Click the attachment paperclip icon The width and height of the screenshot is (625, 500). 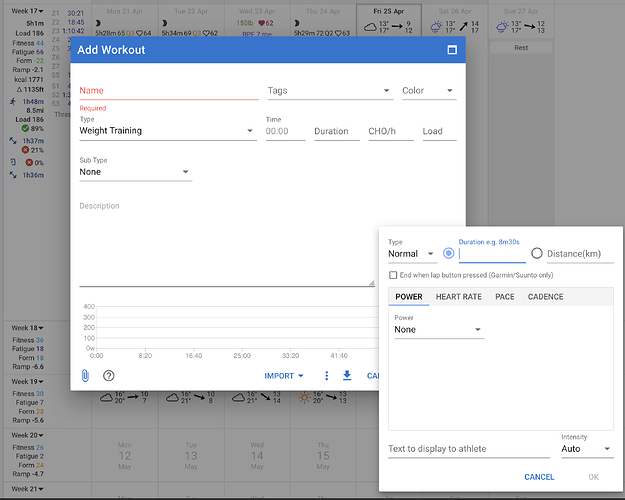(85, 376)
